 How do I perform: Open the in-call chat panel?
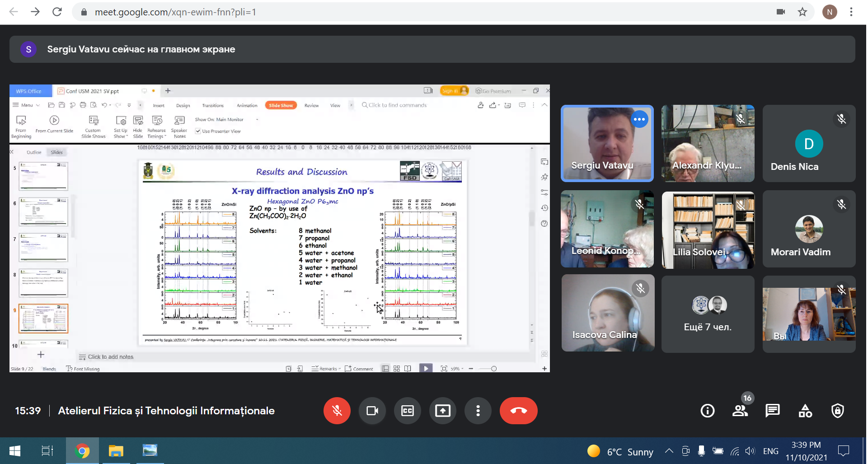pyautogui.click(x=772, y=411)
